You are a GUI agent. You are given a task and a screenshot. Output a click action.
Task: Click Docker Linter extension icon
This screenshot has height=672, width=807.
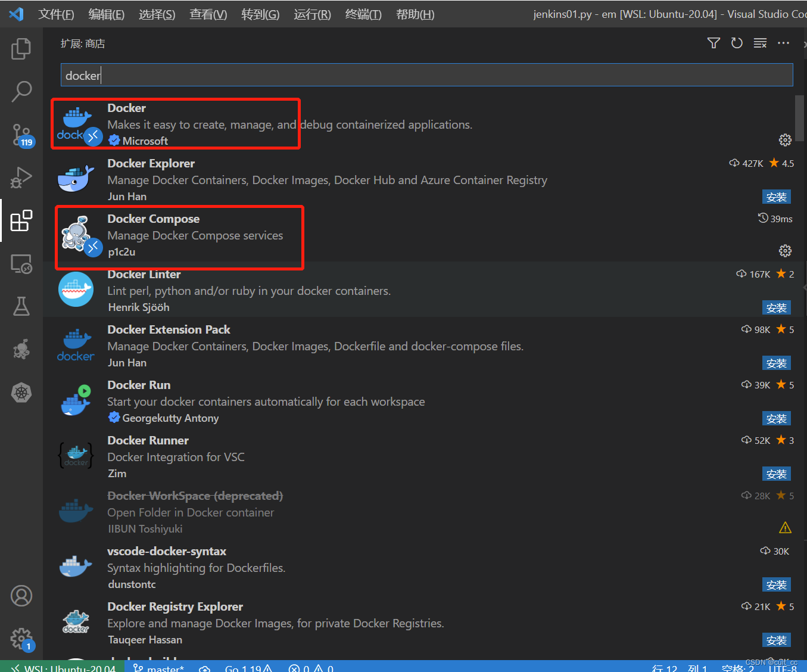point(76,290)
